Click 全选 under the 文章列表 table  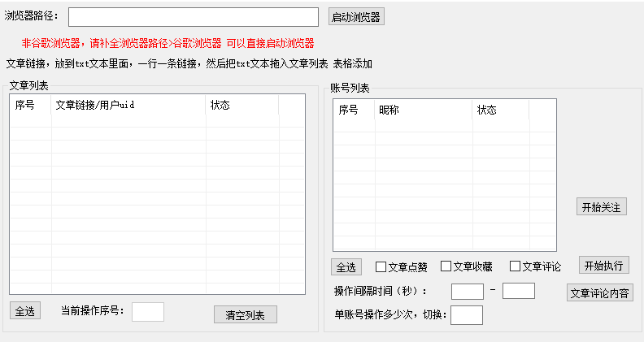click(x=25, y=311)
